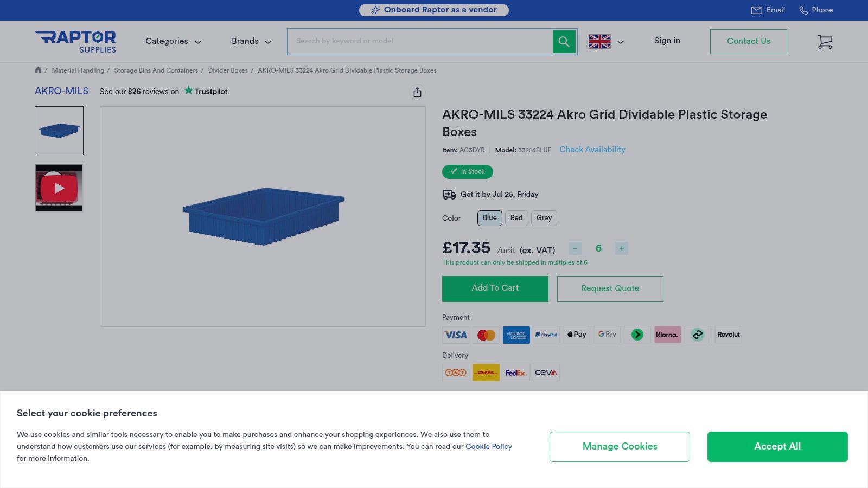Open the Divider Boxes breadcrumb
This screenshot has width=868, height=488.
(228, 70)
